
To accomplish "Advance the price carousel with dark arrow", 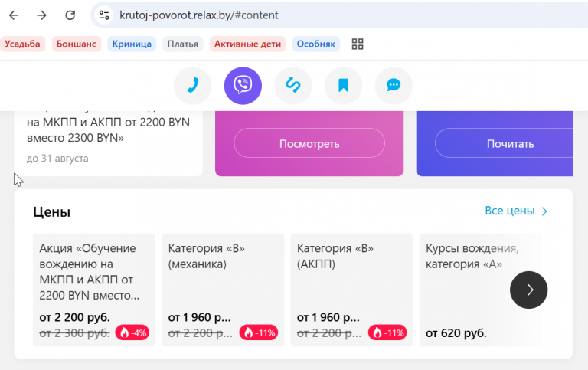I will [x=528, y=290].
